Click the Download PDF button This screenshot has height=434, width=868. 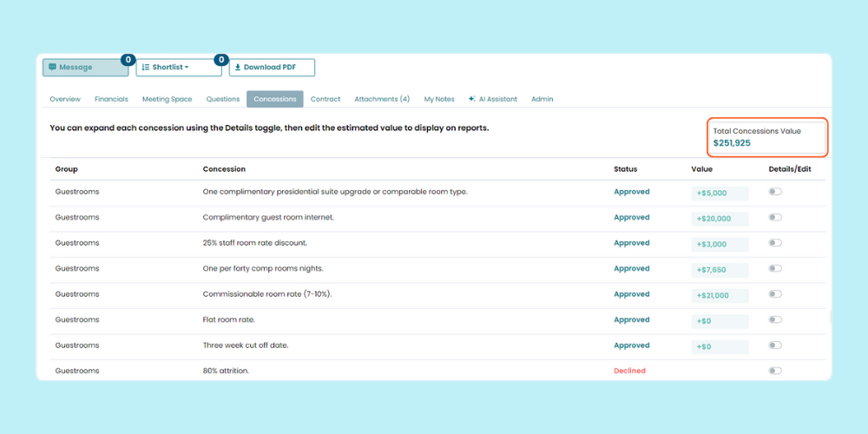pos(272,67)
